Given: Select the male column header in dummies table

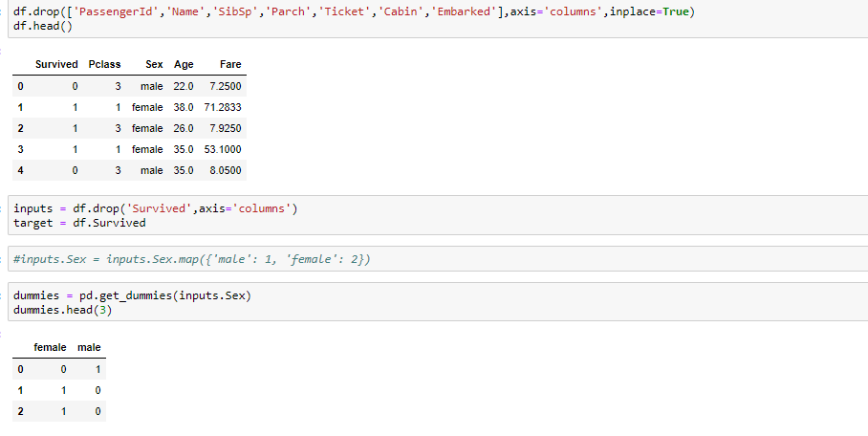Looking at the screenshot, I should tap(89, 347).
